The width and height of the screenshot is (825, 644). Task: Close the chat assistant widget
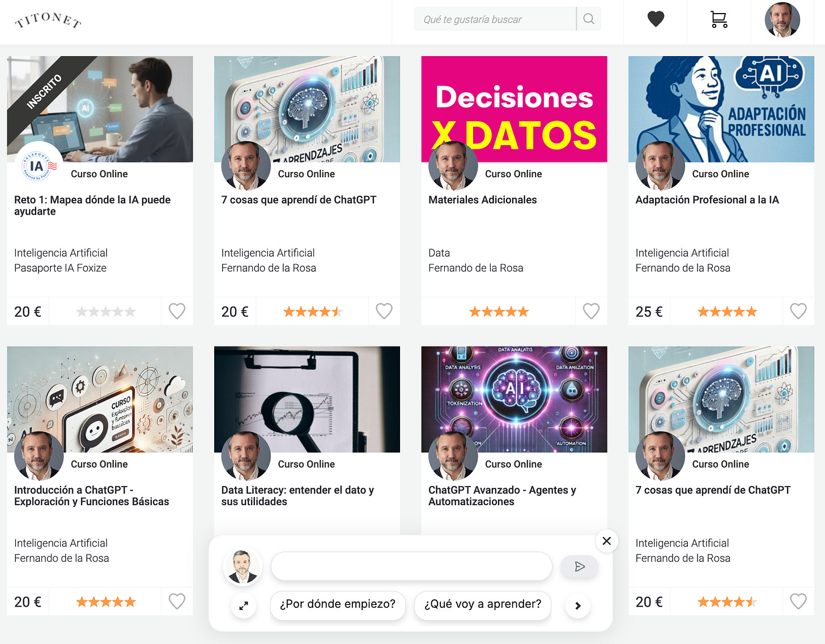tap(606, 541)
